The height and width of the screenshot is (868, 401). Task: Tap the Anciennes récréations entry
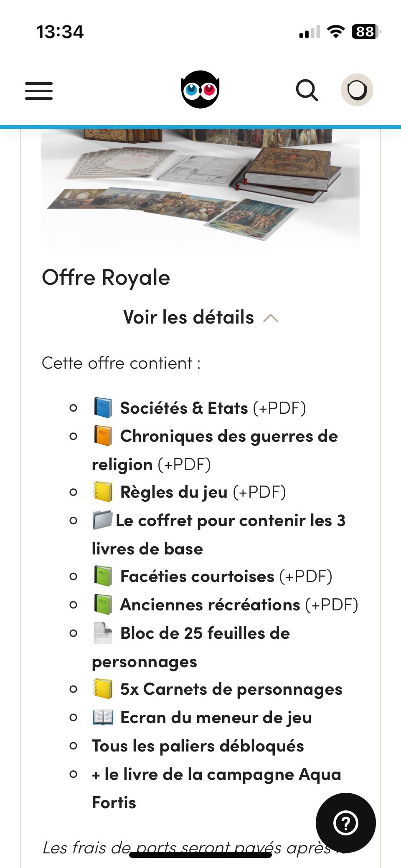point(225,605)
